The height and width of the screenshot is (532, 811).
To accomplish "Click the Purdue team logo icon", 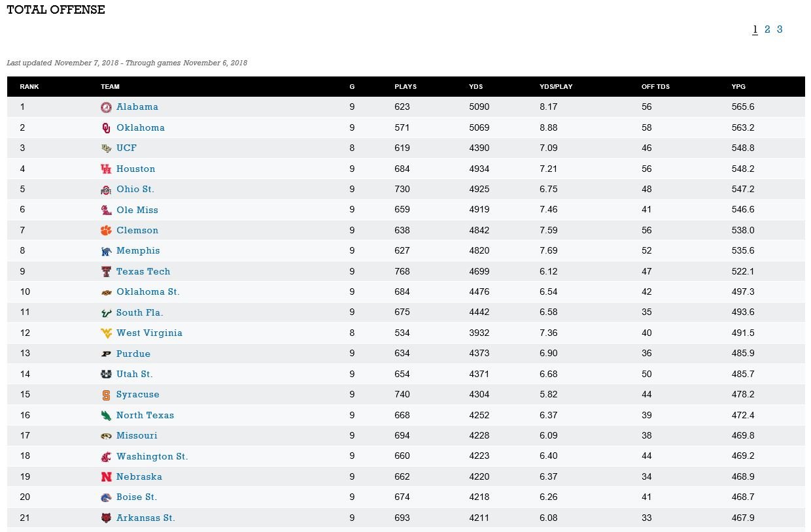I will [106, 354].
